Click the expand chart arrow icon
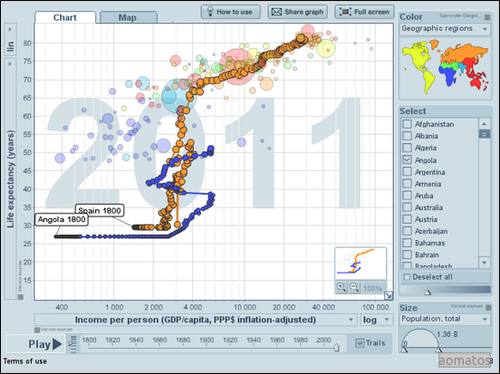 tap(388, 295)
